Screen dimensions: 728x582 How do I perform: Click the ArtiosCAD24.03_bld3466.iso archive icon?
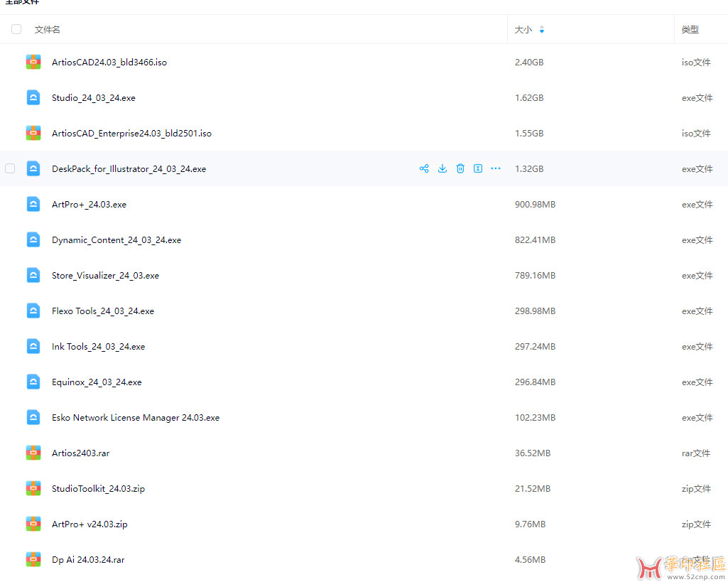point(33,63)
